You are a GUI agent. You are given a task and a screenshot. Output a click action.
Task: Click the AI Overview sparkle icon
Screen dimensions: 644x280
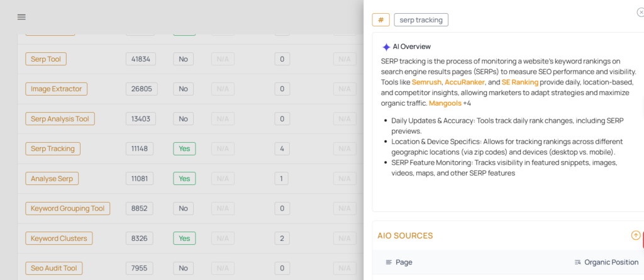coord(386,47)
